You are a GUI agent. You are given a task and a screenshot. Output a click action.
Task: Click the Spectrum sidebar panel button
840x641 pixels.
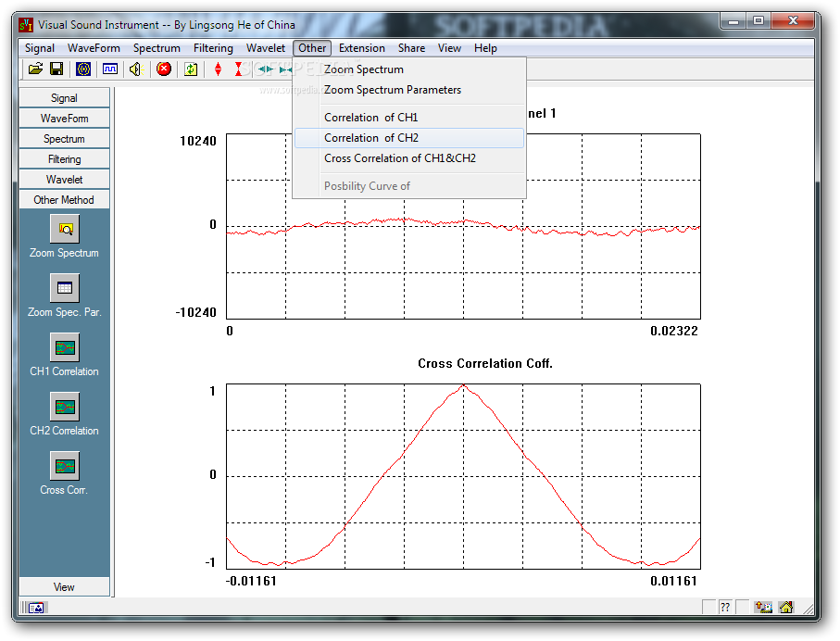coord(64,138)
